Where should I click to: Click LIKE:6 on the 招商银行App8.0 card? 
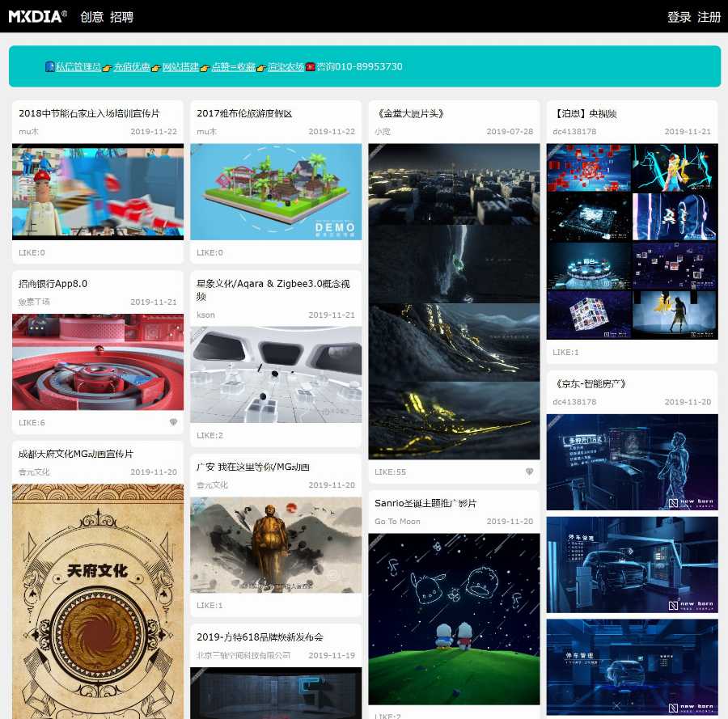click(x=32, y=422)
